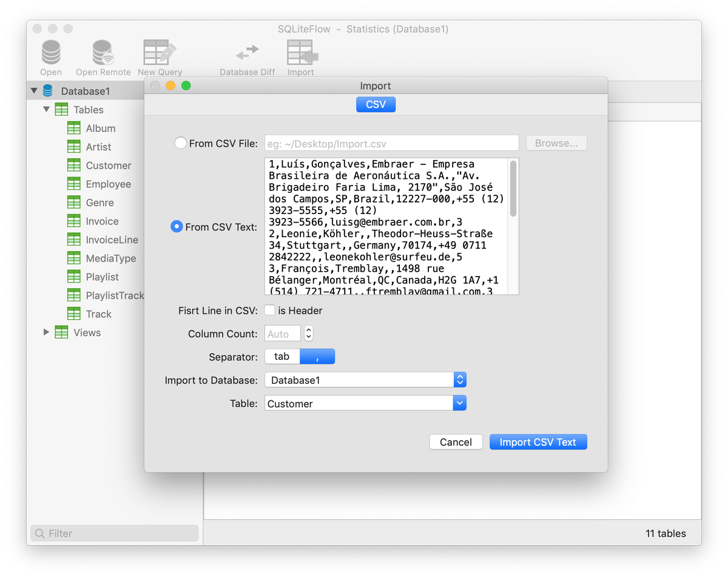Click the Database1 cylinder icon in sidebar
The width and height of the screenshot is (728, 578).
point(48,91)
